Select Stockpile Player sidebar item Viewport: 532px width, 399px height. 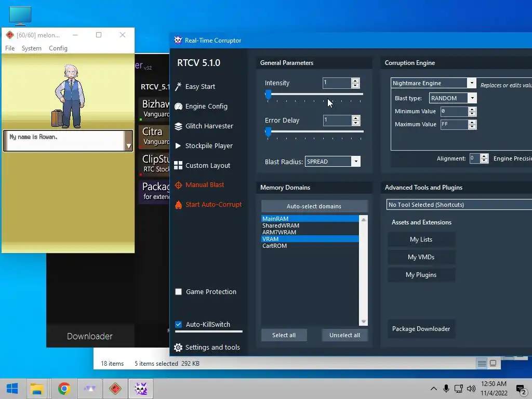coord(209,145)
